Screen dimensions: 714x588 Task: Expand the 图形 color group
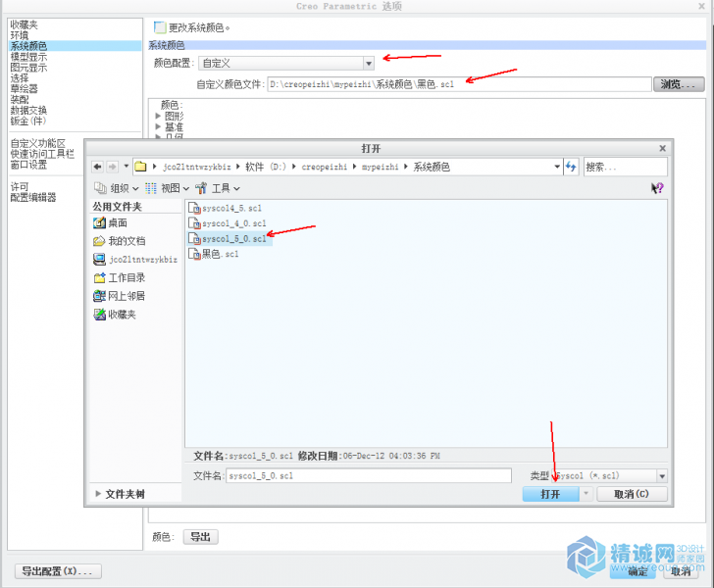(x=158, y=116)
